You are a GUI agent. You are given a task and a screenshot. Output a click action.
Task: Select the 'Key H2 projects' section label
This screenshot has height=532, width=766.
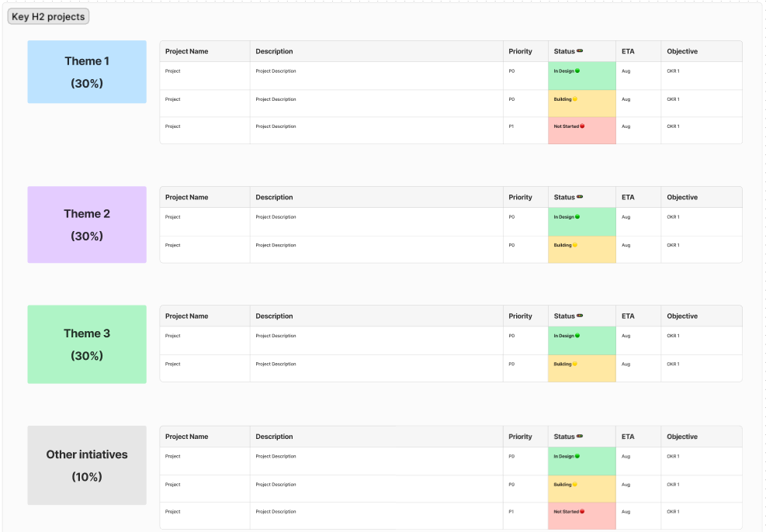[48, 16]
